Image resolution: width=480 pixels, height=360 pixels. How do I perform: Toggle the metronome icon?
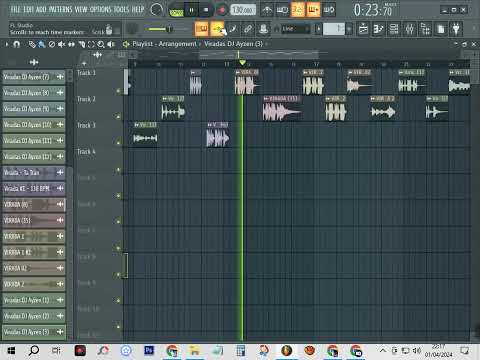267,10
